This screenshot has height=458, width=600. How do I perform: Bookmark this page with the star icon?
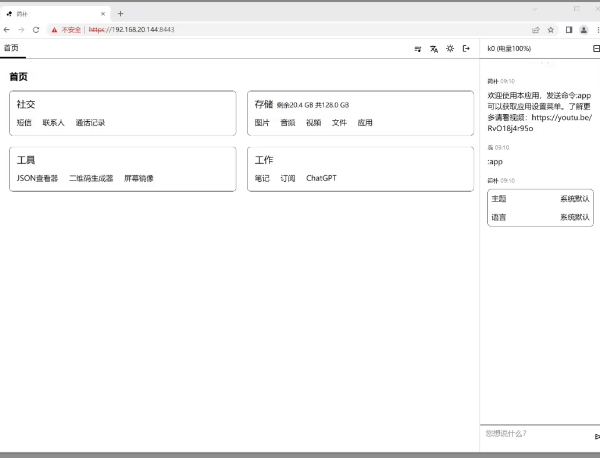tap(550, 30)
